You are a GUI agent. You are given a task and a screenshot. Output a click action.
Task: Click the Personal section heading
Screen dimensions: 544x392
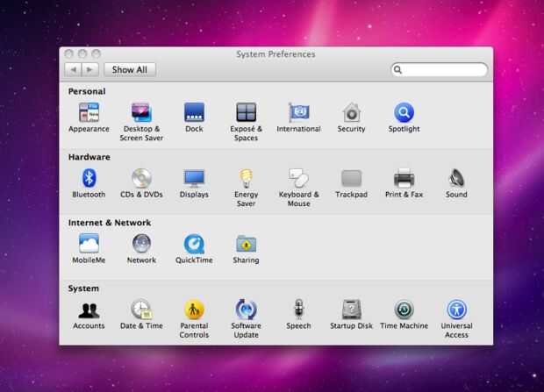pyautogui.click(x=87, y=91)
